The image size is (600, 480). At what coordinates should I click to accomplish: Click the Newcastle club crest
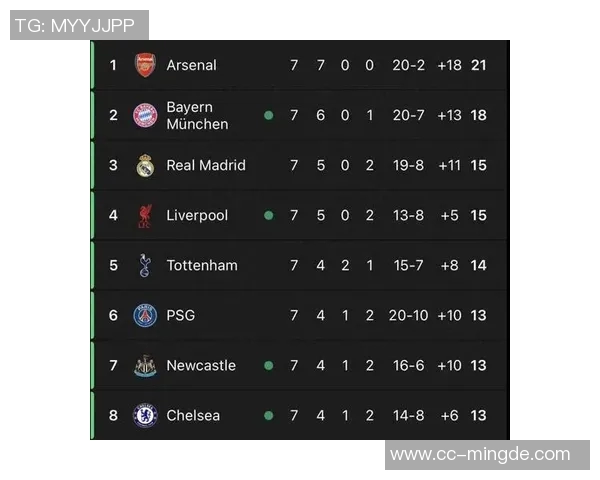click(145, 365)
